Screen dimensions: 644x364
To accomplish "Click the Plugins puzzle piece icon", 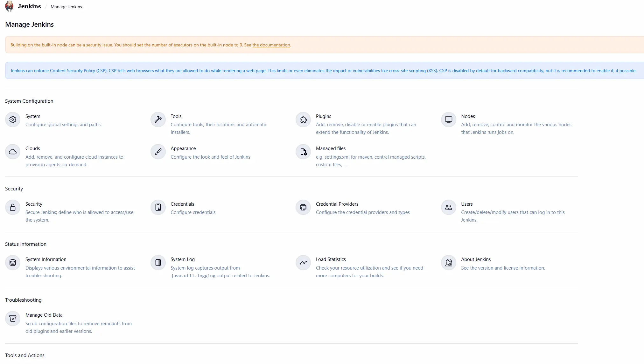I will [x=303, y=120].
